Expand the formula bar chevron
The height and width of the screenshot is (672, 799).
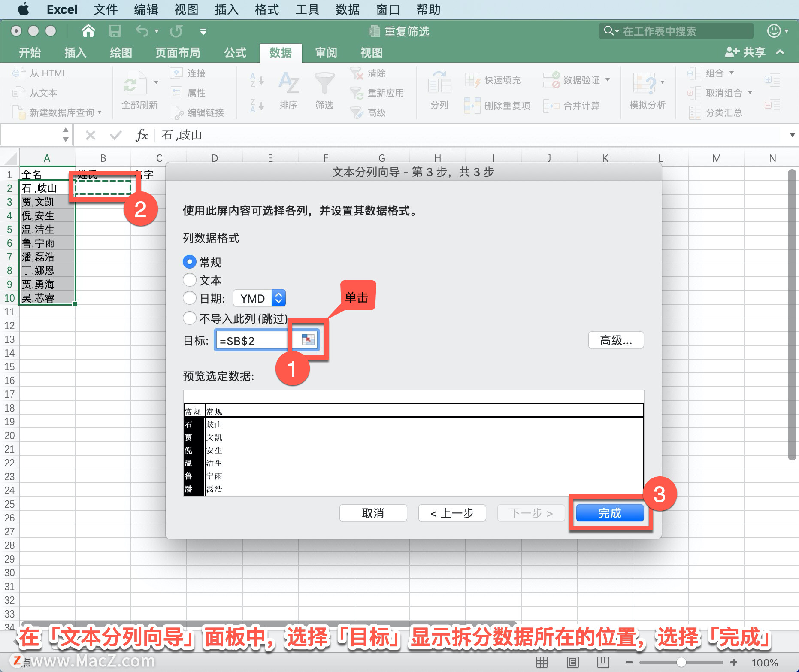pyautogui.click(x=792, y=135)
